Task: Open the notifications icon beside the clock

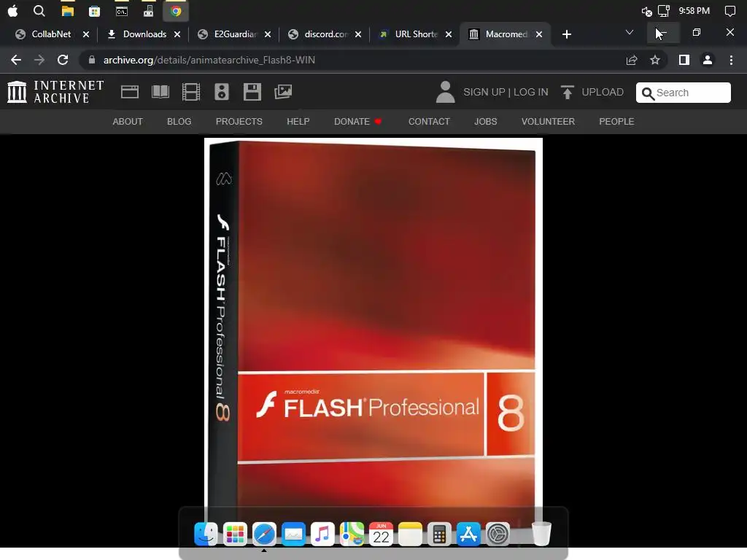Action: tap(729, 11)
